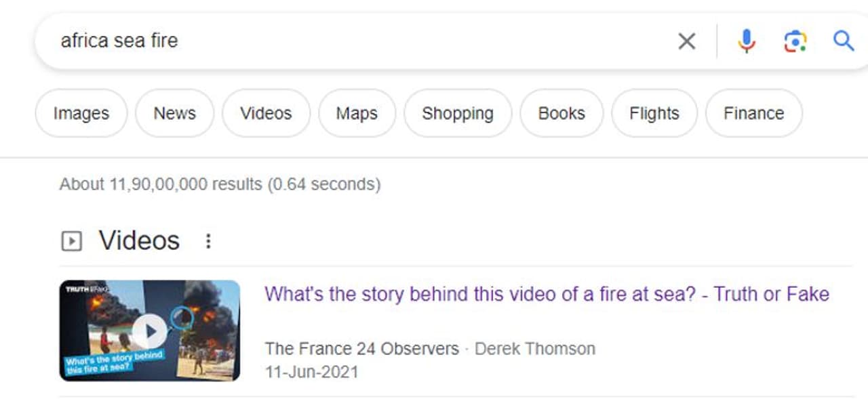Select the Videos filter tab
This screenshot has width=868, height=399.
coord(266,113)
